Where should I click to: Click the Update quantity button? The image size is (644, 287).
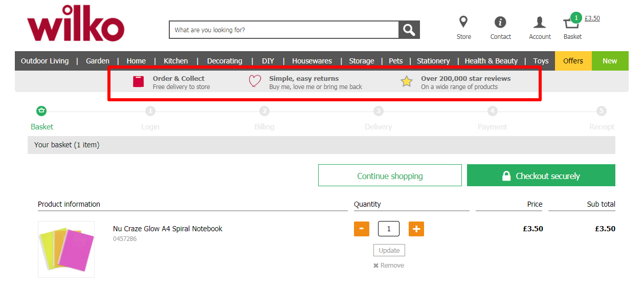pos(389,250)
